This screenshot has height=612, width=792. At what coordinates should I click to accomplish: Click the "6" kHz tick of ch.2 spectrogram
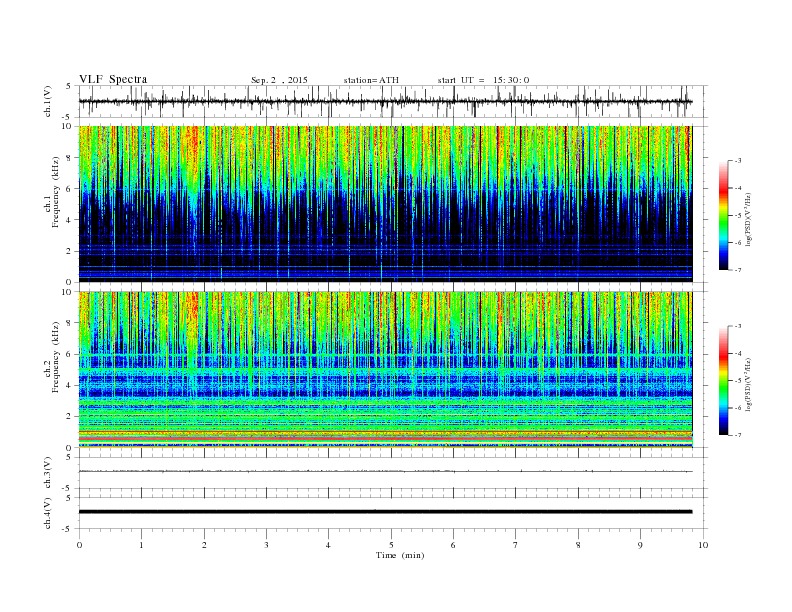pyautogui.click(x=70, y=354)
